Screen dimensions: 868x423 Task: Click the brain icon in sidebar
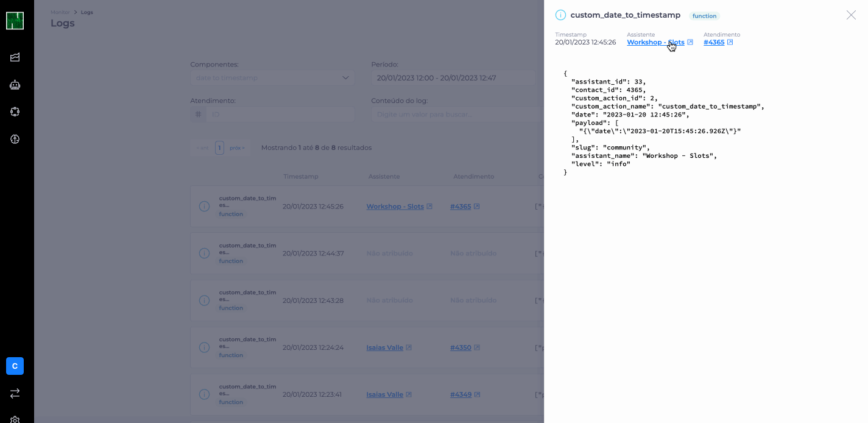[x=15, y=139]
